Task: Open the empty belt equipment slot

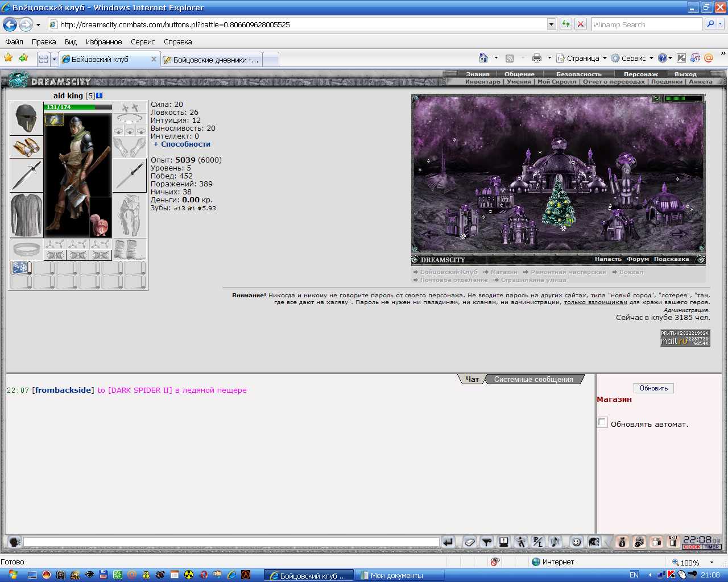Action: click(26, 250)
